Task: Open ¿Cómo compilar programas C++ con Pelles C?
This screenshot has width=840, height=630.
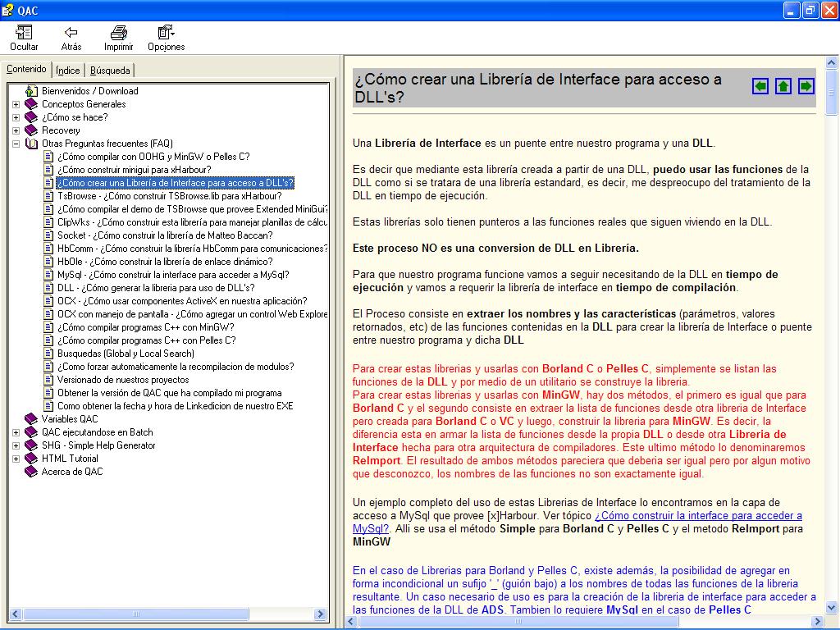Action: 147,340
